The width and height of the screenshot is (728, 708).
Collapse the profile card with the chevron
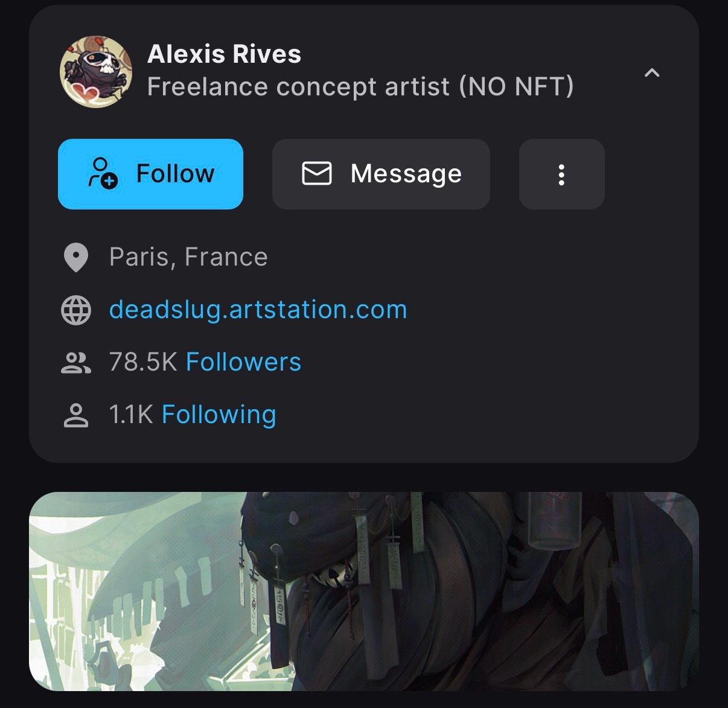(652, 74)
